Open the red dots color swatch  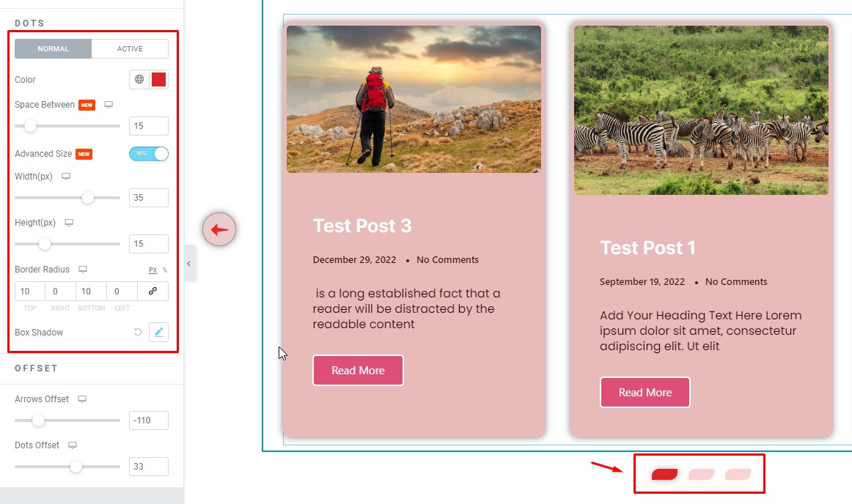[x=158, y=79]
